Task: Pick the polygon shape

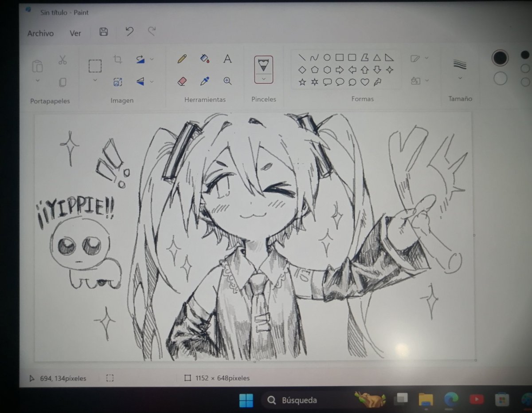Action: 364,58
